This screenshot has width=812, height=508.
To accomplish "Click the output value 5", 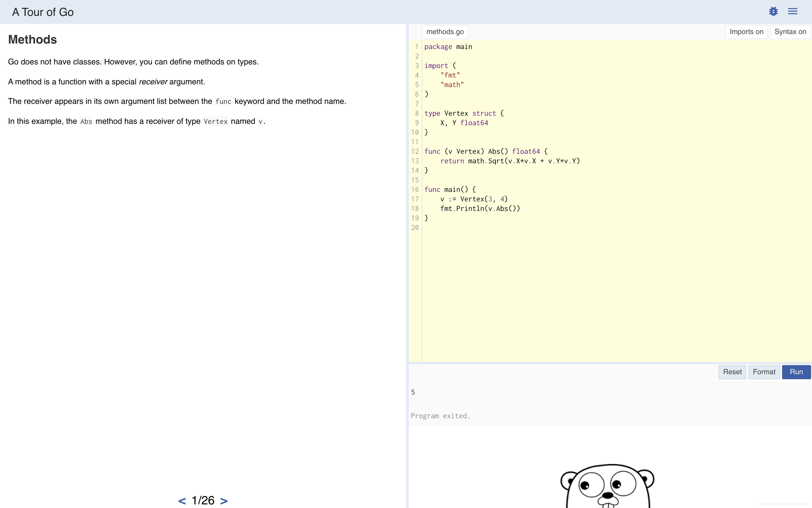I will (413, 392).
